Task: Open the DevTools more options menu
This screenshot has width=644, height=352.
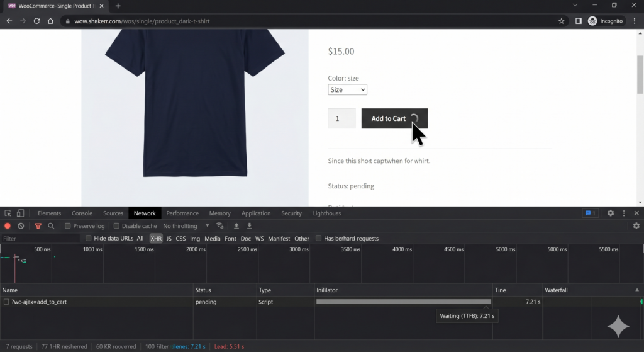Action: point(624,213)
